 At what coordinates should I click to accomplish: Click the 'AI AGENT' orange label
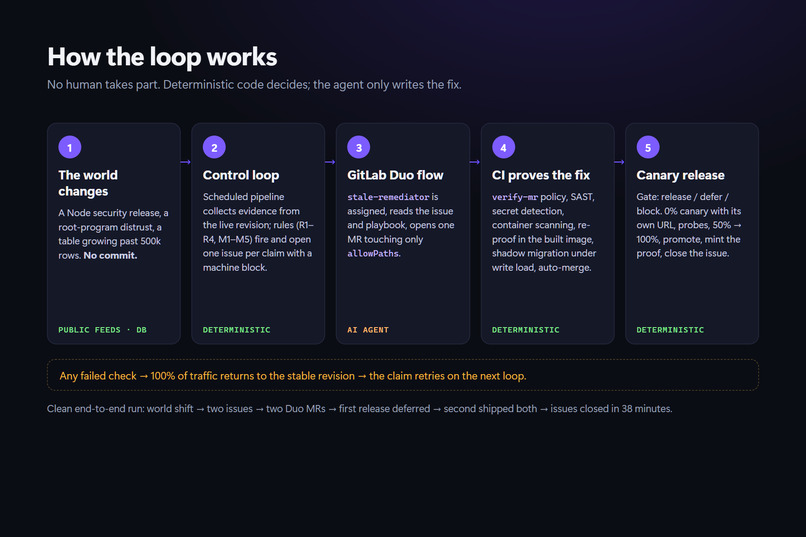click(x=368, y=330)
